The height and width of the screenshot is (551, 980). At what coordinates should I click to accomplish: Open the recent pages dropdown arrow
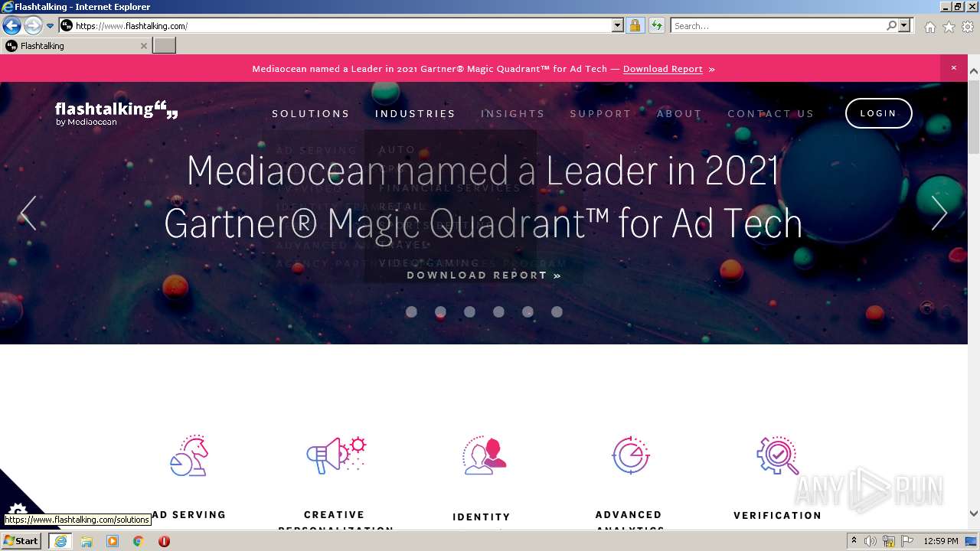(x=51, y=26)
